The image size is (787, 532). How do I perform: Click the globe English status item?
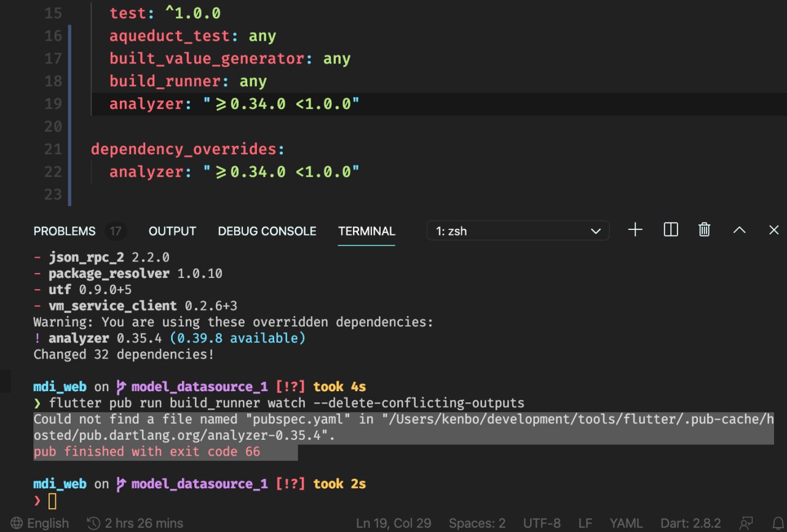pos(40,523)
